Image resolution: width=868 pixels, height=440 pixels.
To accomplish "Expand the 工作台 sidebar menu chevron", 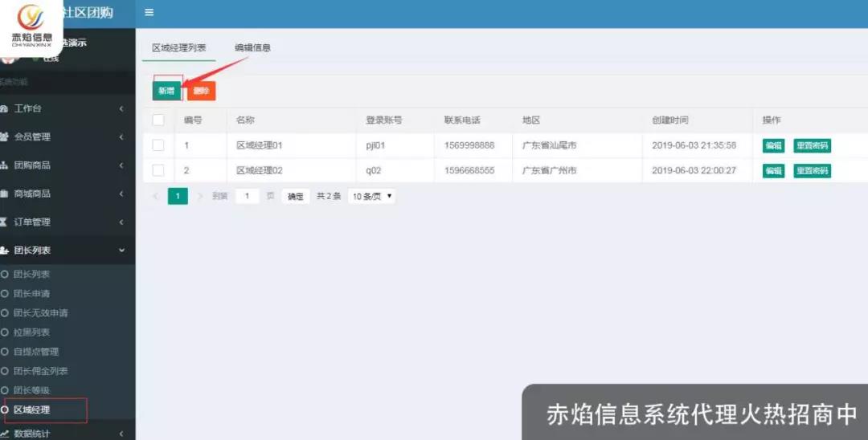I will [121, 108].
